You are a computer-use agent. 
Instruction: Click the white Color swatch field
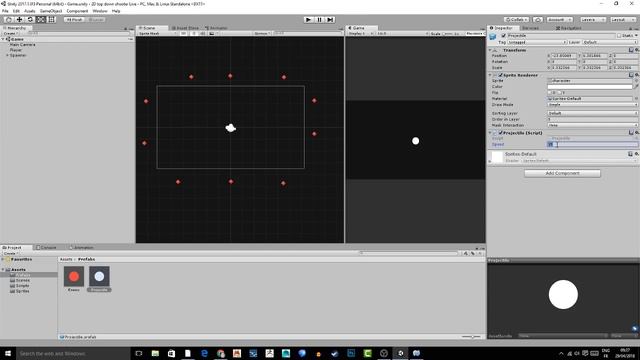point(590,87)
